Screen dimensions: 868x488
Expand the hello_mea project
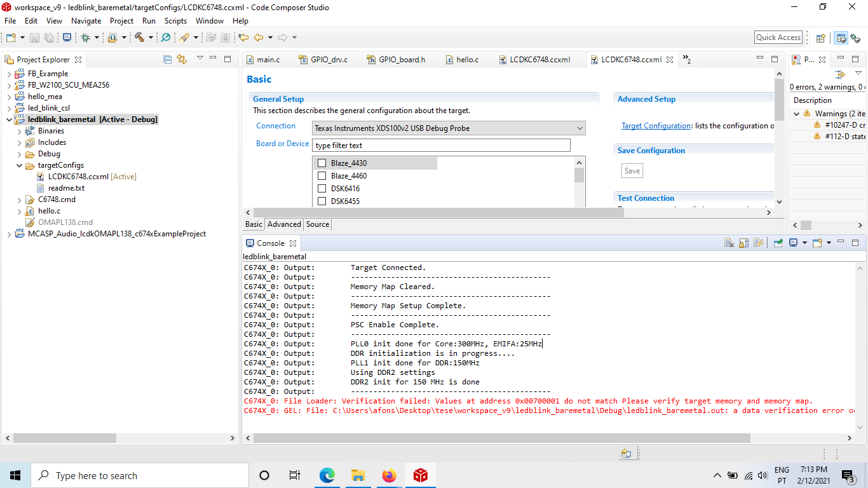click(x=9, y=97)
